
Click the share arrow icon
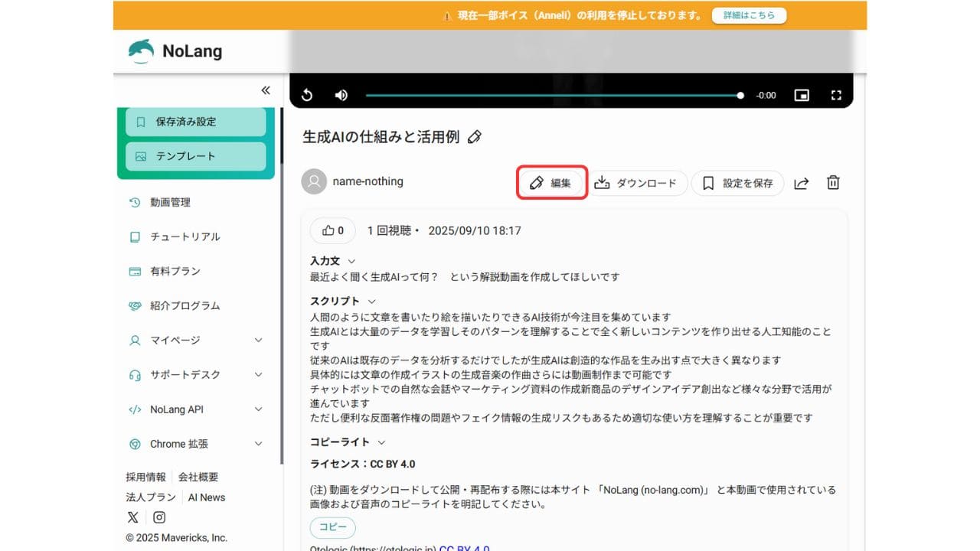point(802,183)
